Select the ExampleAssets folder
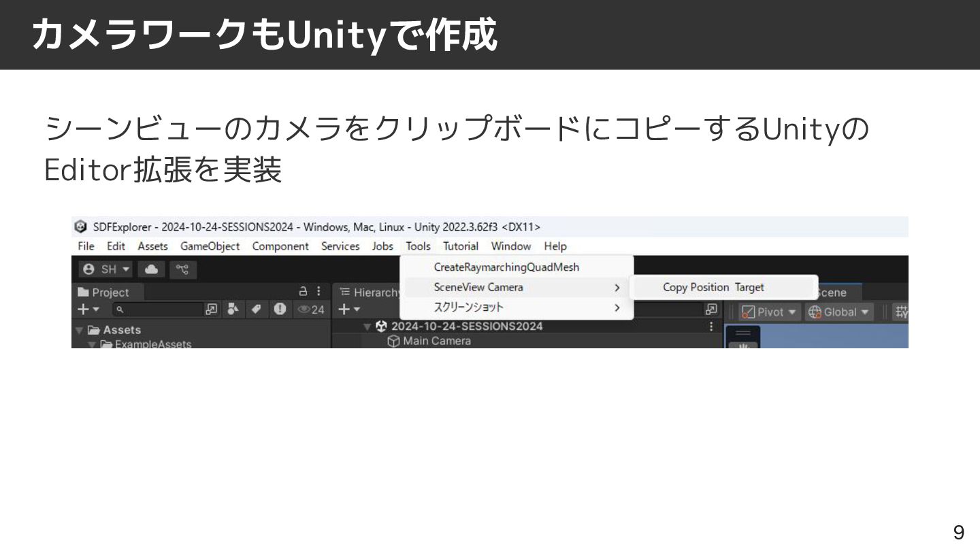Viewport: 980px width, 551px height. pos(146,344)
